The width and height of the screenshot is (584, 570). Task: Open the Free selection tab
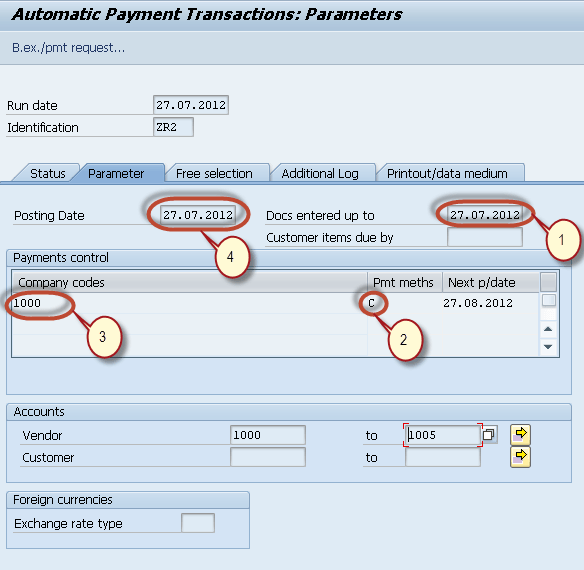[214, 174]
